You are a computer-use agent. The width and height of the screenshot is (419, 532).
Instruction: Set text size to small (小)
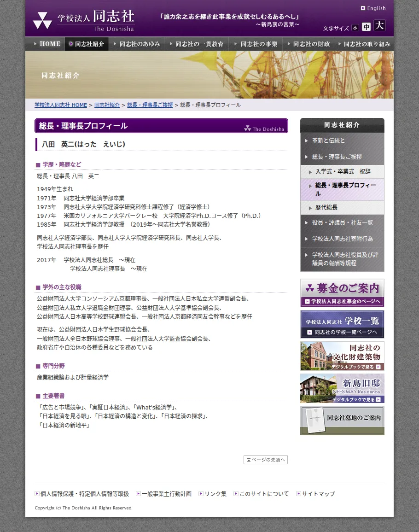[355, 28]
